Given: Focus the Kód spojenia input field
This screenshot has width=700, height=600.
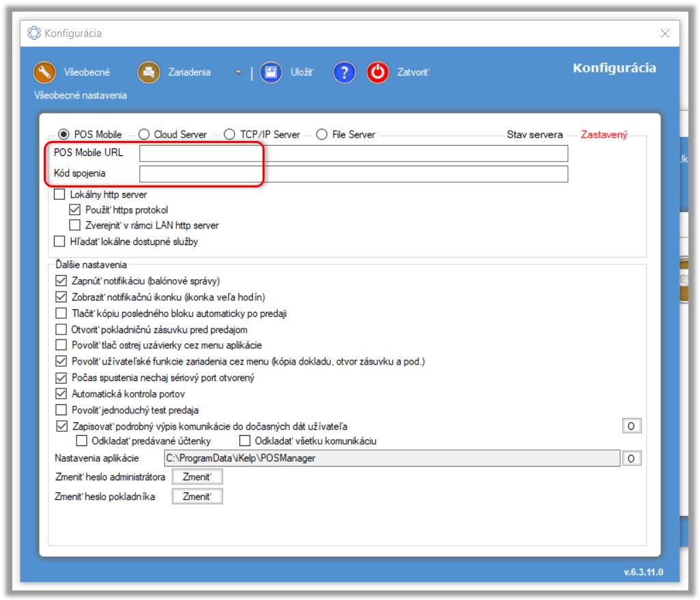Looking at the screenshot, I should [353, 174].
